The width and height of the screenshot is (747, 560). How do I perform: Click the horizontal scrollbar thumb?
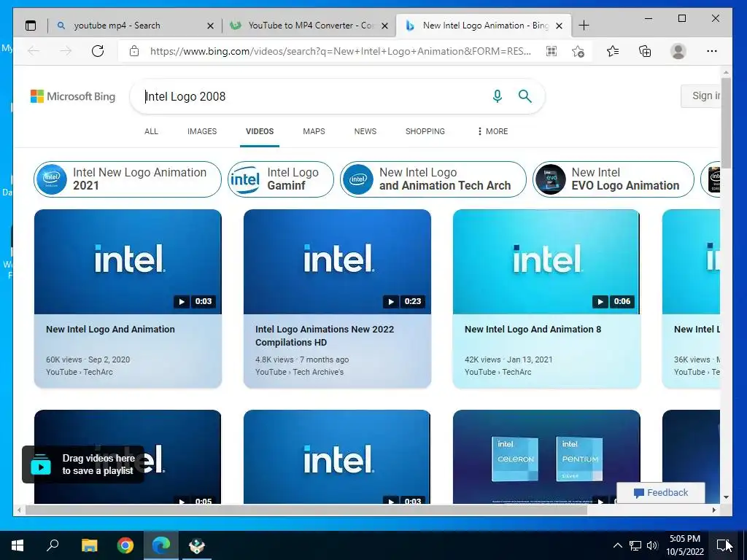(x=306, y=510)
